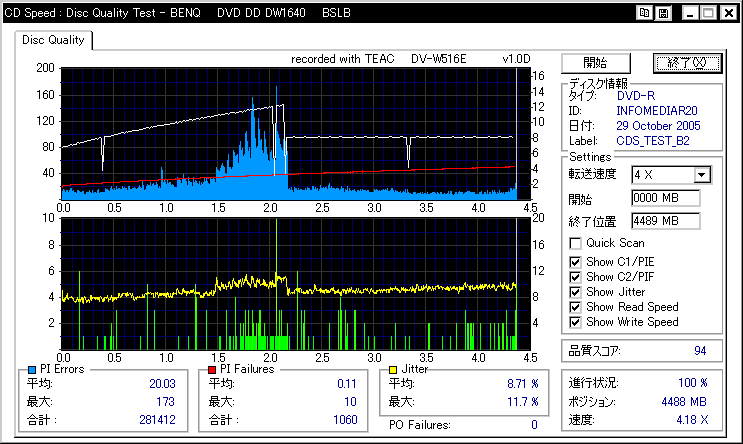Uncheck the Show Read Speed checkbox

tap(575, 308)
